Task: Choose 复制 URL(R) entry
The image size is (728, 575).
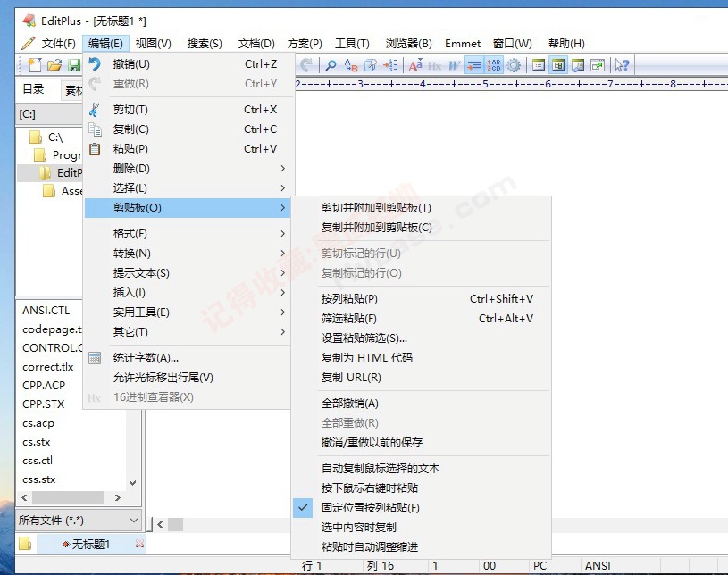Action: [421, 378]
